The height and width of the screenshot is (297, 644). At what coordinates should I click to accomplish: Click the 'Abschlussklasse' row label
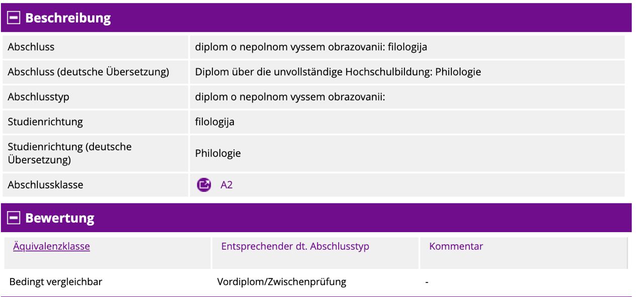click(x=45, y=185)
